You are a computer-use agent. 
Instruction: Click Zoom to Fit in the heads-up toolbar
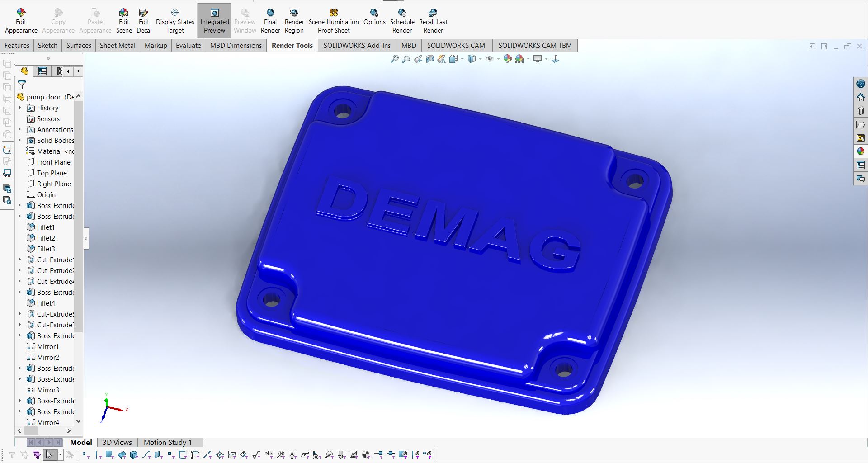pos(395,59)
